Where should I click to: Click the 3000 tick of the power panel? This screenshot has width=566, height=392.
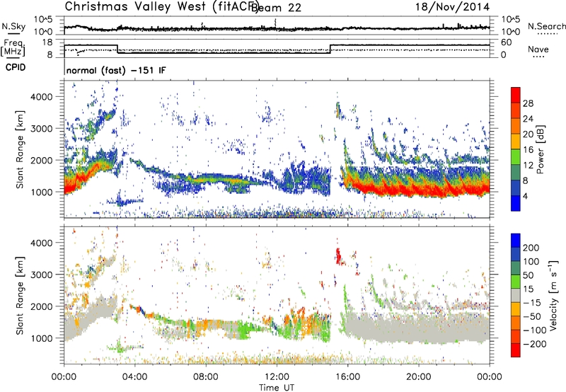(41, 129)
